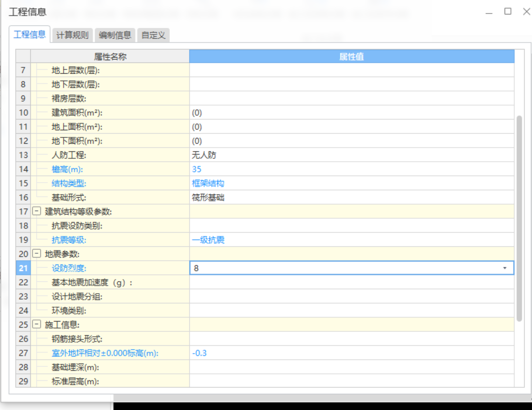532x410 pixels.
Task: Click the 设计地震分组 value cell
Action: 351,296
